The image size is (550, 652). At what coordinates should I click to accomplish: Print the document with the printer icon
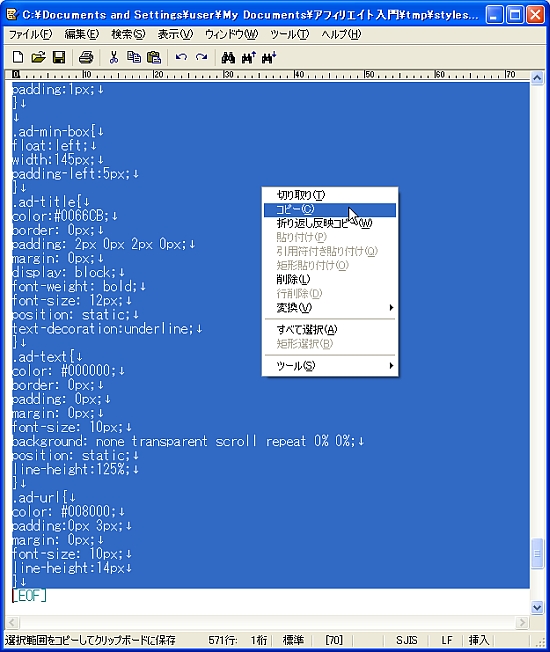[86, 57]
